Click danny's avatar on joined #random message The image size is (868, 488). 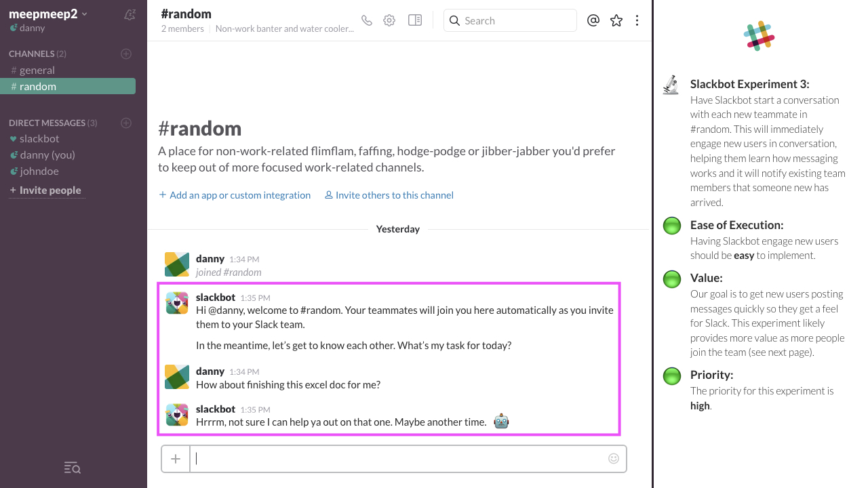[x=177, y=264]
